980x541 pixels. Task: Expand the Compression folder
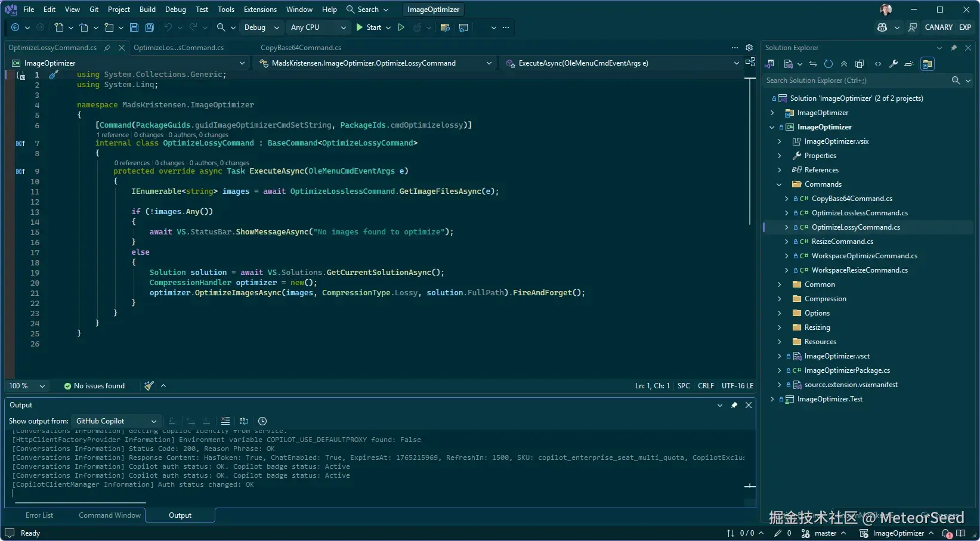click(780, 299)
